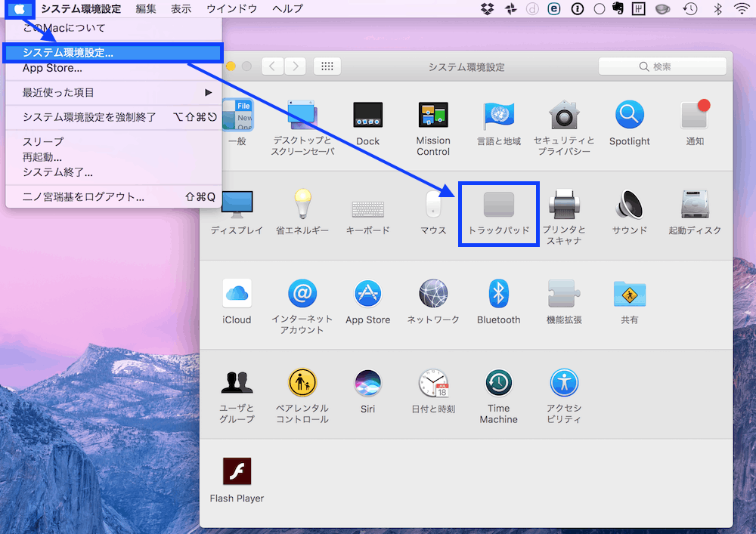This screenshot has height=534, width=756.
Task: Open ペアレンタルコントロール preferences
Action: [x=302, y=396]
